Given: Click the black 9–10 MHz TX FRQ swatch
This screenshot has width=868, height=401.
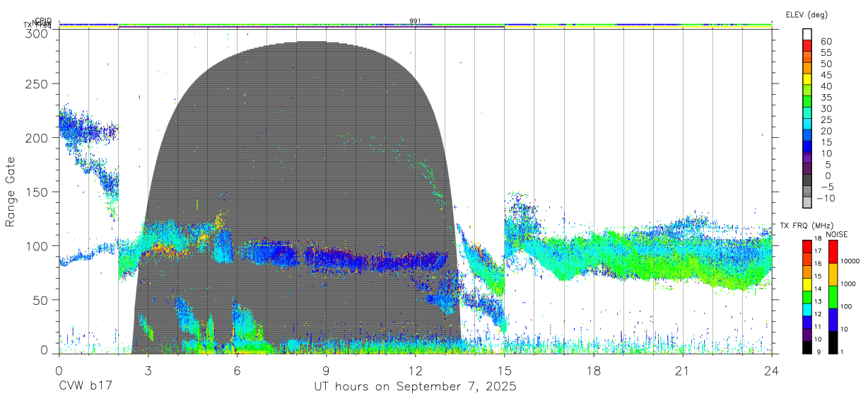Looking at the screenshot, I should point(807,347).
